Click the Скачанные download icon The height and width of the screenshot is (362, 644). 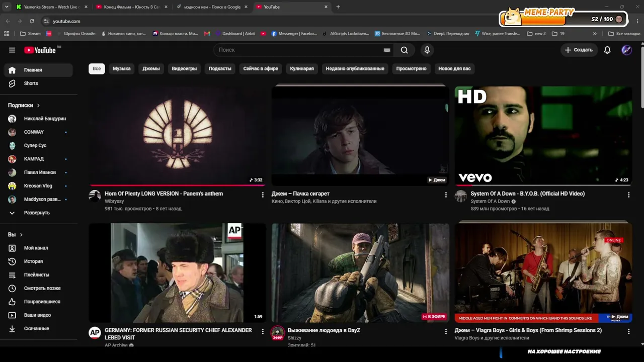tap(12, 328)
